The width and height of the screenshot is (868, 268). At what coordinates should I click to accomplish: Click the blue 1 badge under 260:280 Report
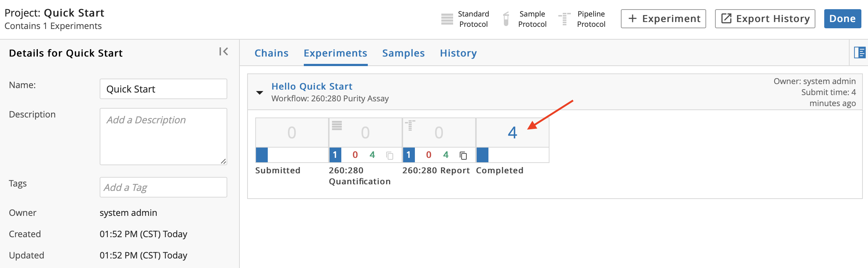tap(409, 155)
